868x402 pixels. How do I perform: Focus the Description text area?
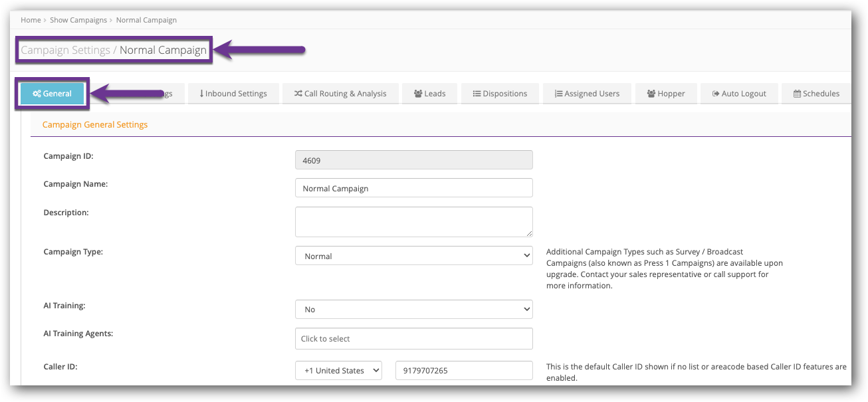click(x=413, y=221)
